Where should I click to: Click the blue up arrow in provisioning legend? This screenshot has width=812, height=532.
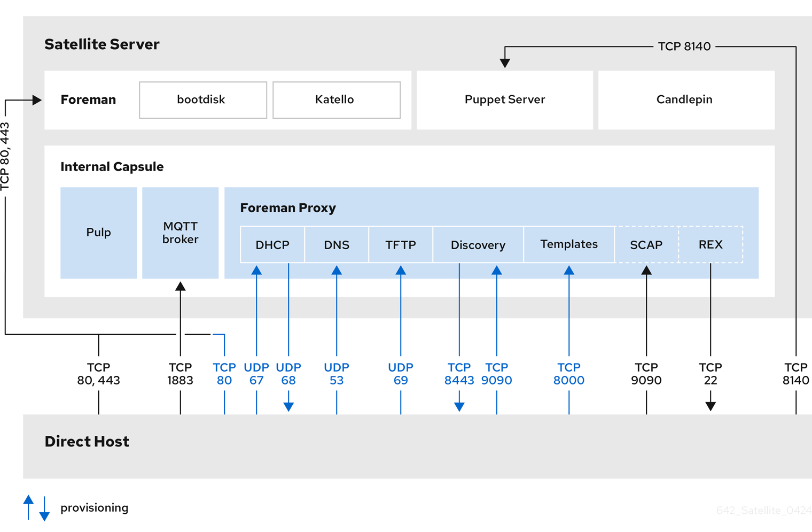coord(29,500)
